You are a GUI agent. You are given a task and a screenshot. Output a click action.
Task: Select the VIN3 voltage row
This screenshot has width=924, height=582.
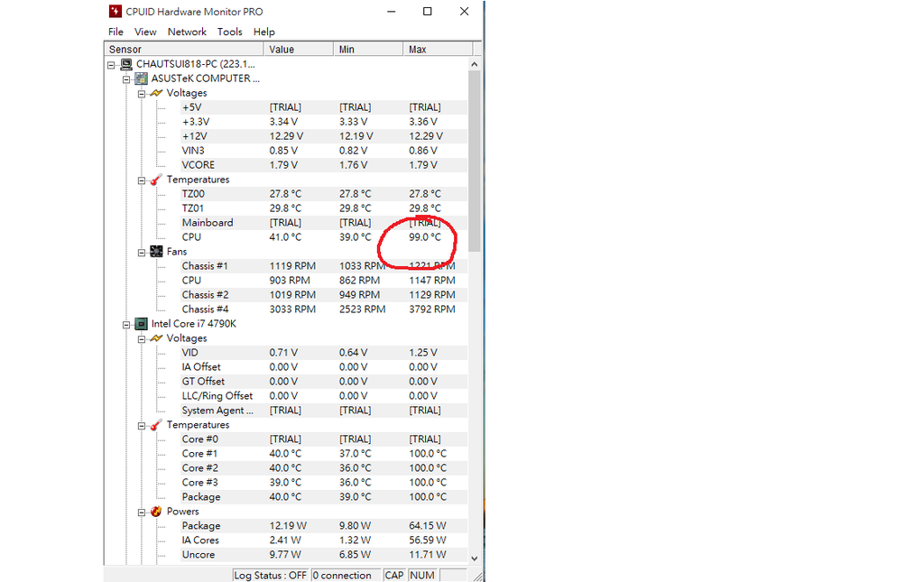click(x=324, y=151)
